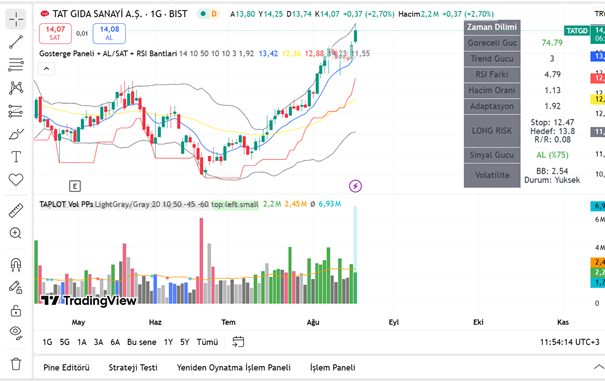Open the go to date calendar icon
The height and width of the screenshot is (381, 605).
238,342
